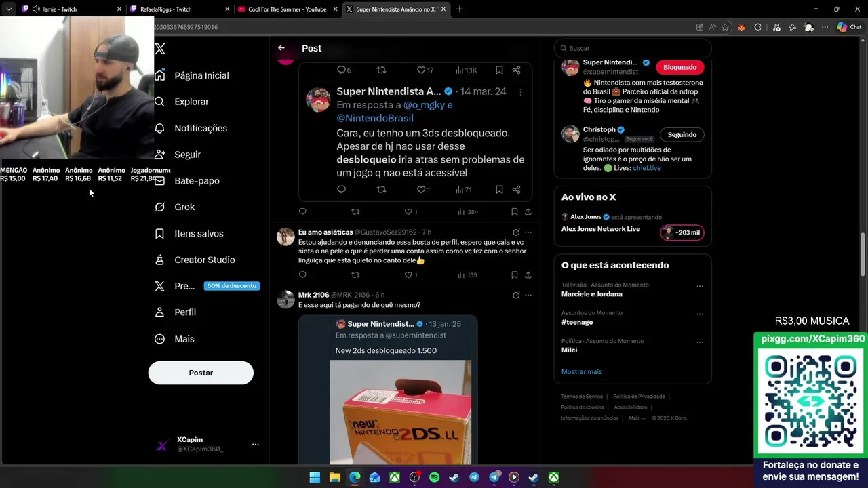
Task: Click the @o_mgky mention
Action: tap(424, 105)
